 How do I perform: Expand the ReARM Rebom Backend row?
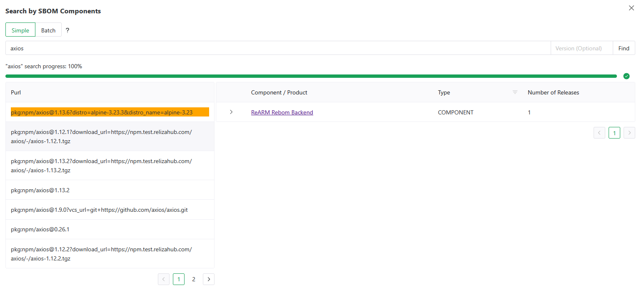(232, 112)
